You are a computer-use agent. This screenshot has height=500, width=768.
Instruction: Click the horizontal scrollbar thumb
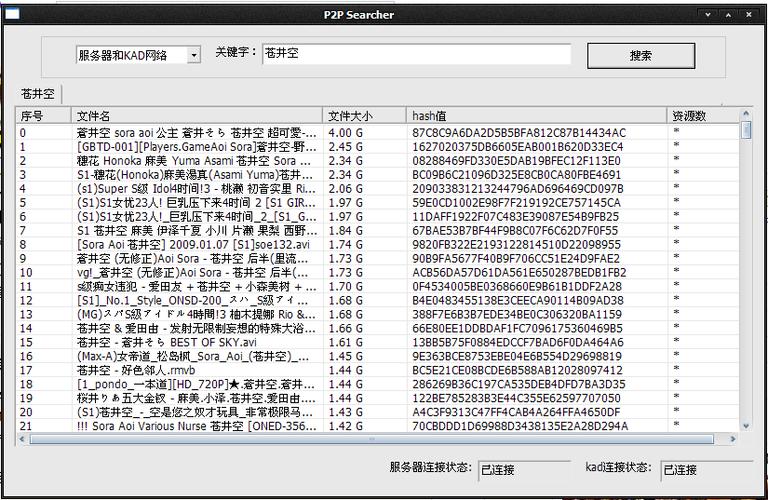click(x=372, y=439)
